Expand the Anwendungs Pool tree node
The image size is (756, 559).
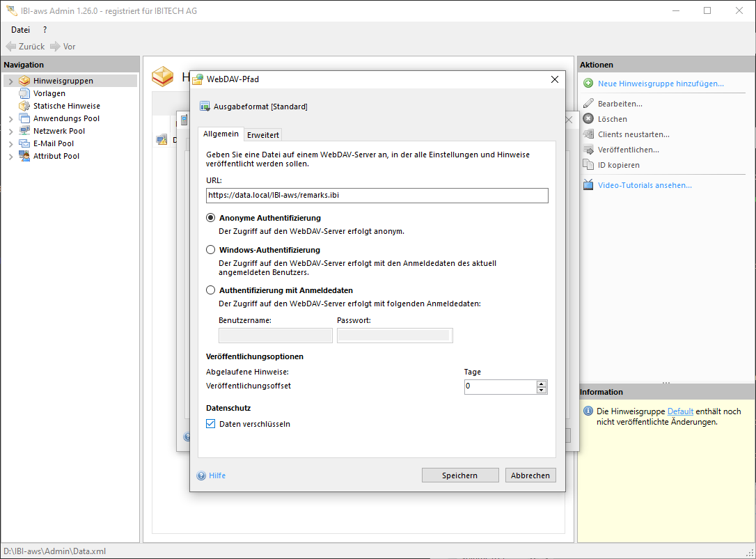pyautogui.click(x=10, y=119)
